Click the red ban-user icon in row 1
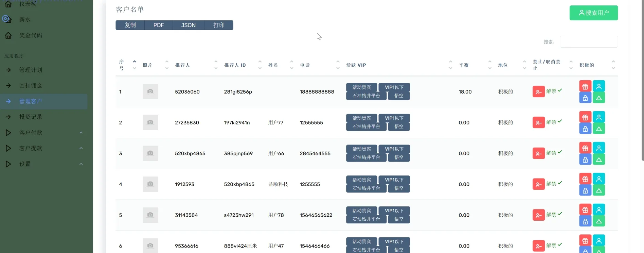This screenshot has width=644, height=253. tap(538, 92)
